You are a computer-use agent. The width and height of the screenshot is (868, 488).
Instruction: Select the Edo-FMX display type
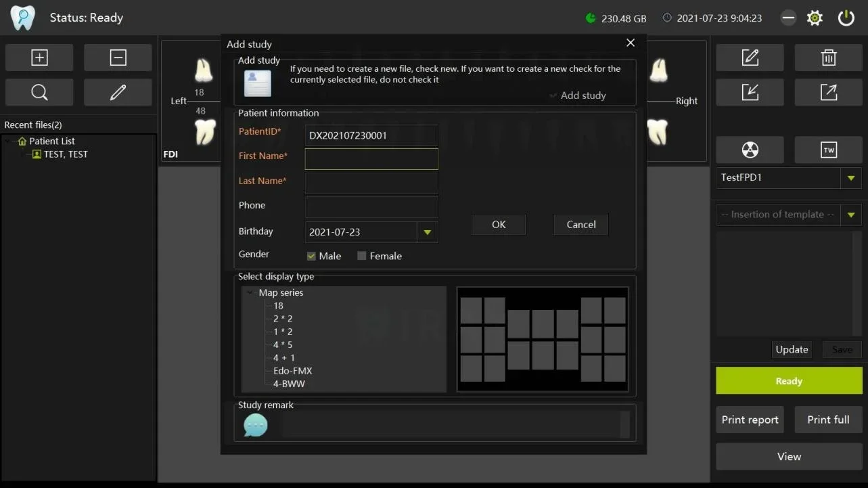[x=292, y=371]
